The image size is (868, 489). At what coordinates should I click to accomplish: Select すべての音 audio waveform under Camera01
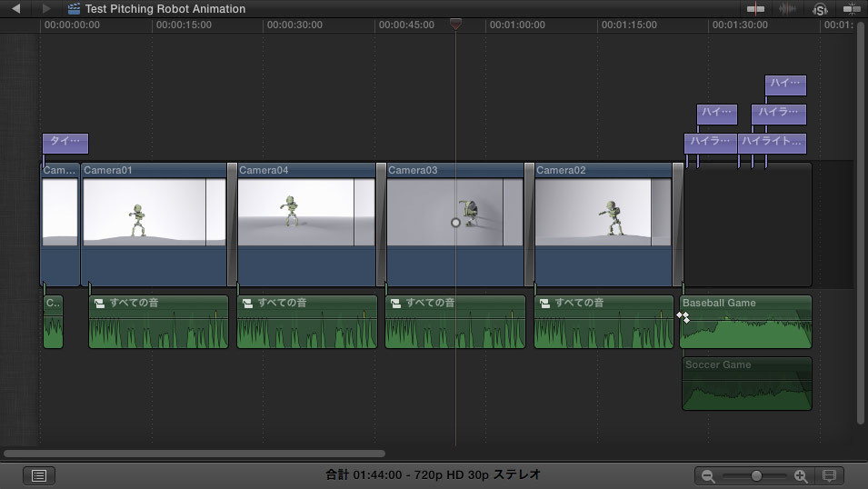158,331
